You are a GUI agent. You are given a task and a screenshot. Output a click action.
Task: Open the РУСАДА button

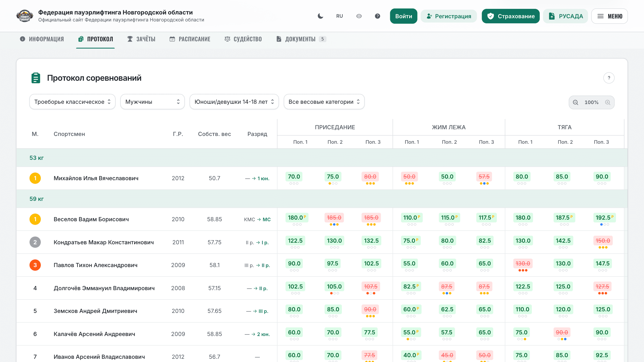565,16
